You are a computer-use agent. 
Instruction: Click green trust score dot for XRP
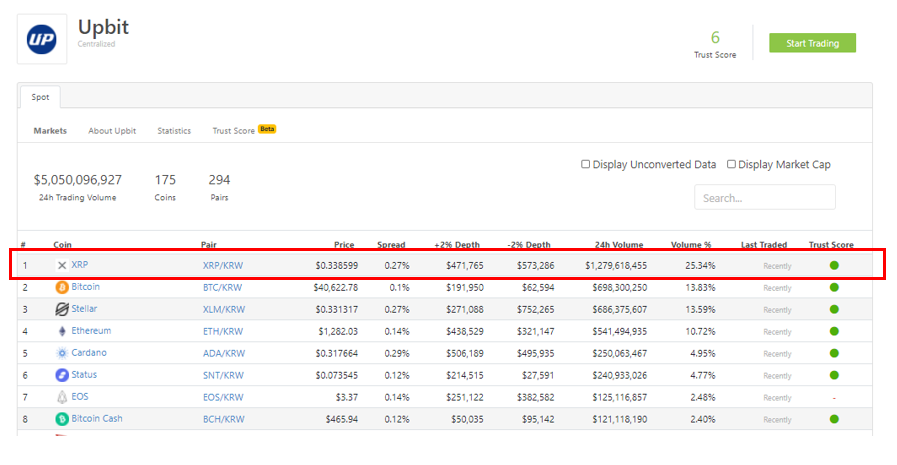834,265
